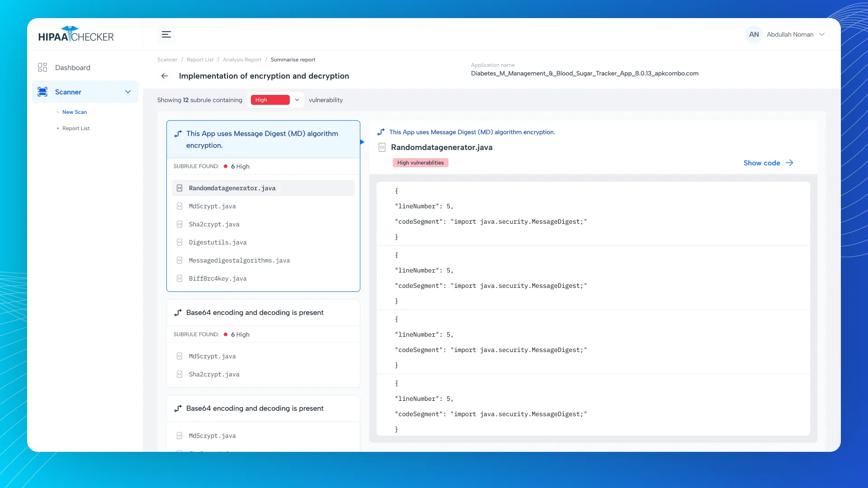Collapse the Scanner menu chevron
The image size is (868, 488).
128,92
